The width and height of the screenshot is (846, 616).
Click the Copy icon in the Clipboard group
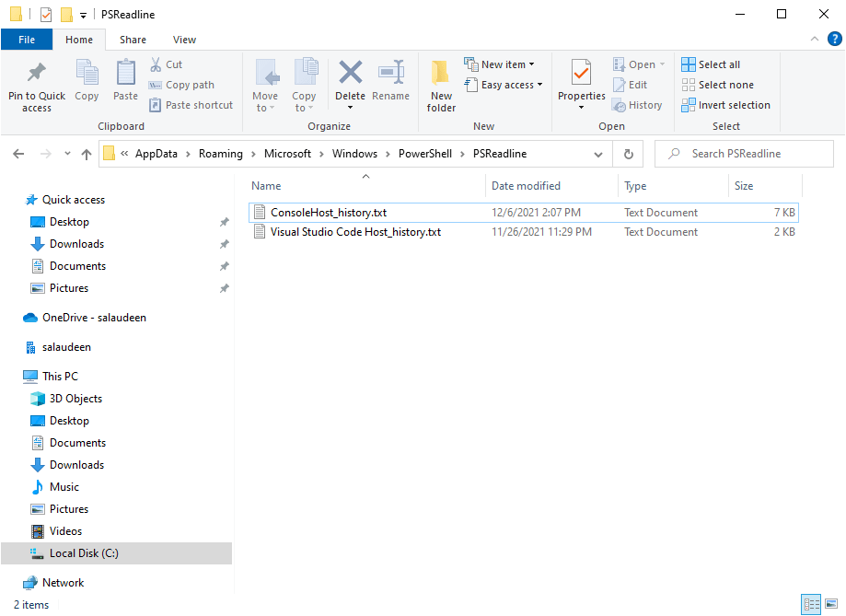(x=87, y=81)
